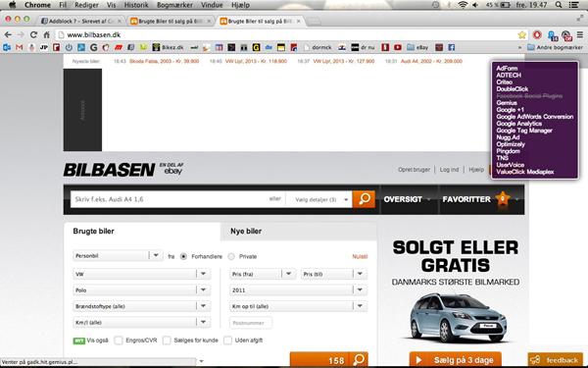Click the Postnummer input field
Image resolution: width=588 pixels, height=368 pixels.
(x=251, y=323)
